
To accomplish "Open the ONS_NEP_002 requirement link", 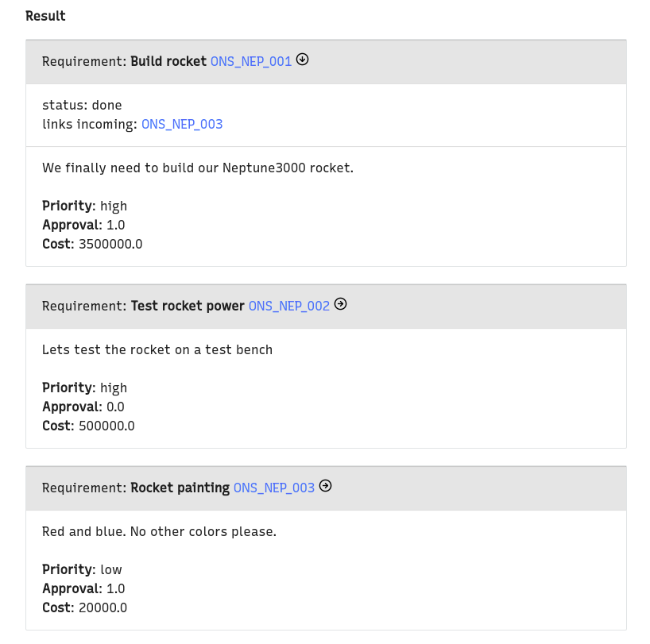I will point(289,306).
